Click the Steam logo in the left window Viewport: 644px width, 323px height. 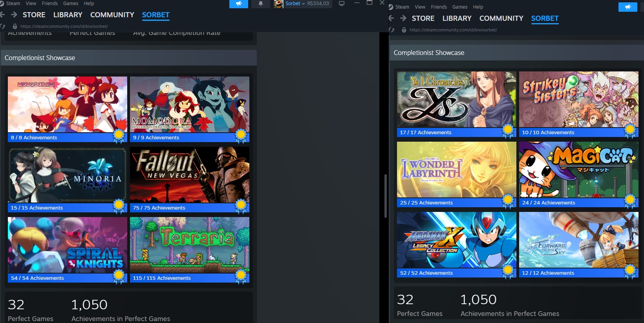2,4
